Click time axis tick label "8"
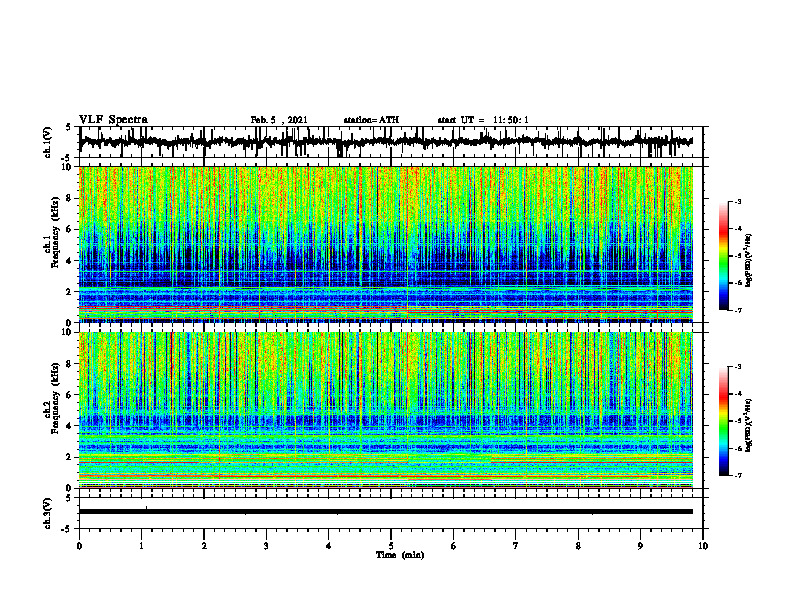 pyautogui.click(x=578, y=546)
